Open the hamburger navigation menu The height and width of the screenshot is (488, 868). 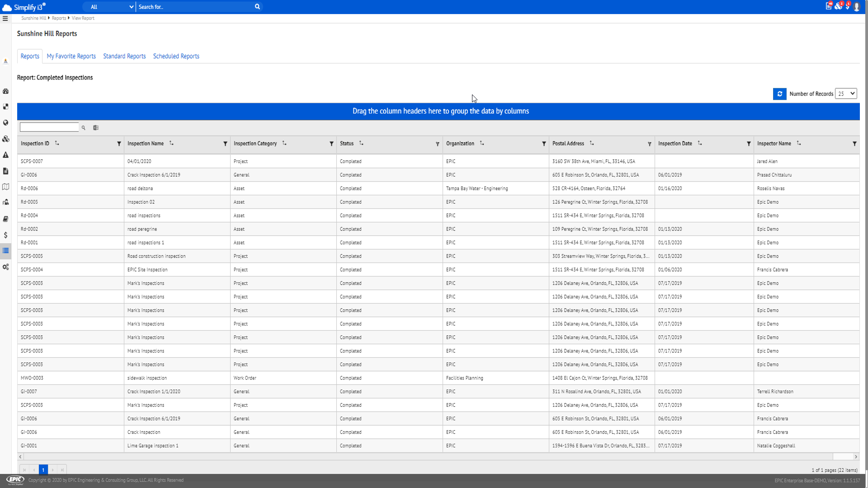pyautogui.click(x=5, y=19)
